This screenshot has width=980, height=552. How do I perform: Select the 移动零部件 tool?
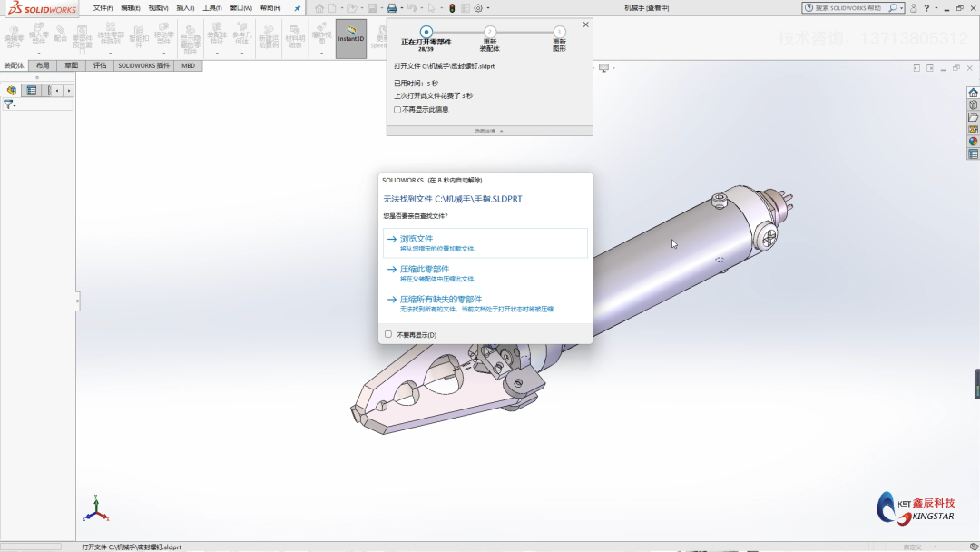[162, 36]
